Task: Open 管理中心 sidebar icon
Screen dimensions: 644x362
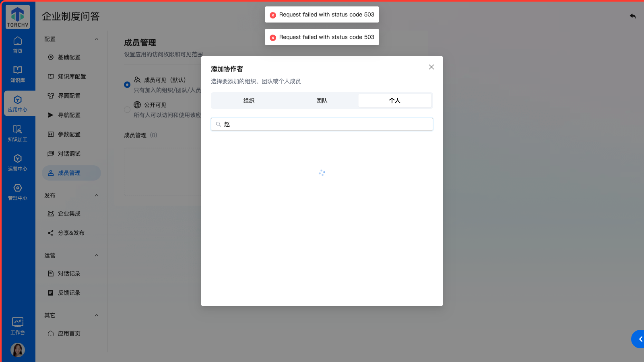Action: tap(18, 192)
